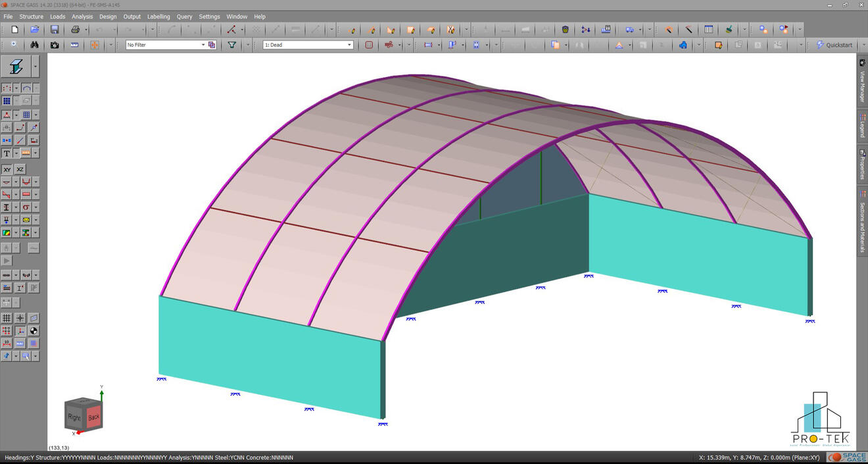The height and width of the screenshot is (464, 868).
Task: Select the section shape tool at sidebar top
Action: [16, 66]
